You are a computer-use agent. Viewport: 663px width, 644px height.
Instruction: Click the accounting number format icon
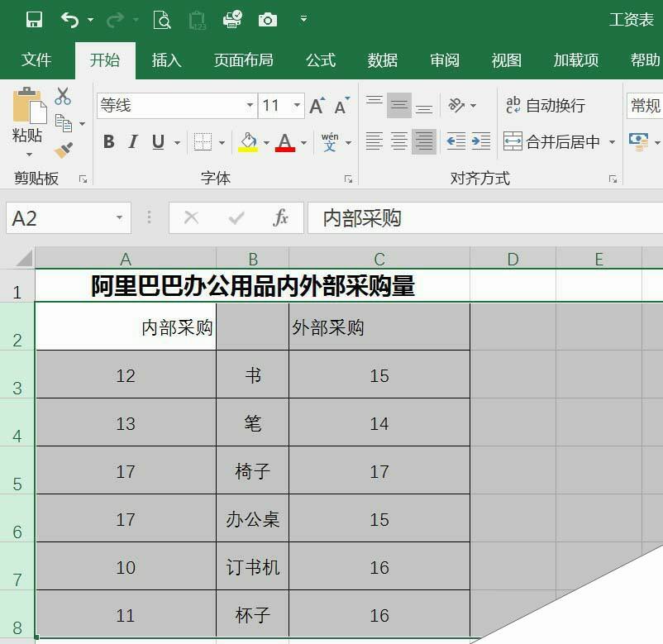pos(638,141)
